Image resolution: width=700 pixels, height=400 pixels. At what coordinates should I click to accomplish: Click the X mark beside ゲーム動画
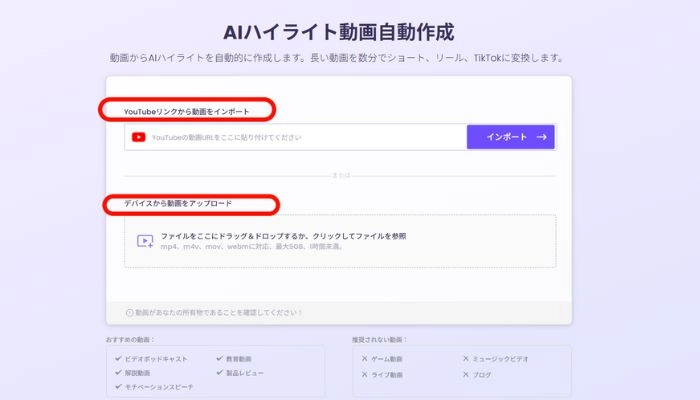(x=364, y=359)
